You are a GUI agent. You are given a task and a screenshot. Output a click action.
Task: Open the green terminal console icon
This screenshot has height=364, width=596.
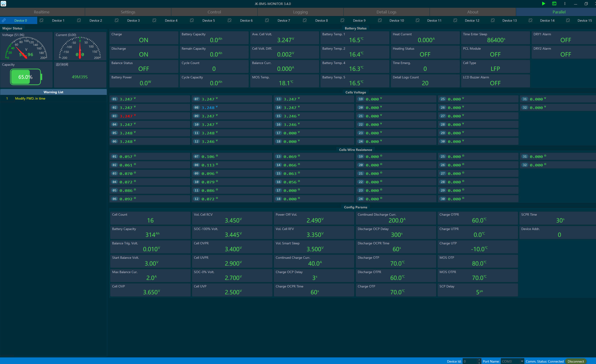coord(554,4)
